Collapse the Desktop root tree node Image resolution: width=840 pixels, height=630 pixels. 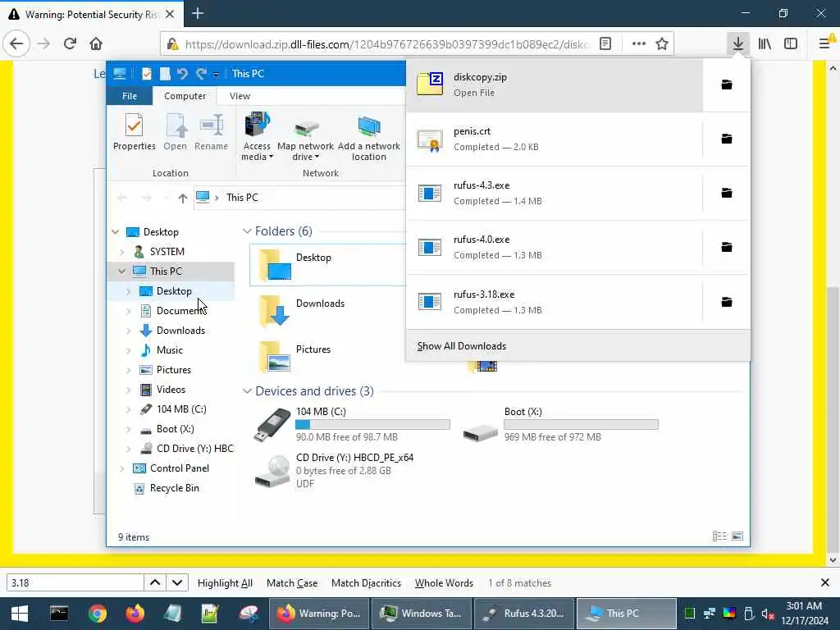pyautogui.click(x=115, y=232)
